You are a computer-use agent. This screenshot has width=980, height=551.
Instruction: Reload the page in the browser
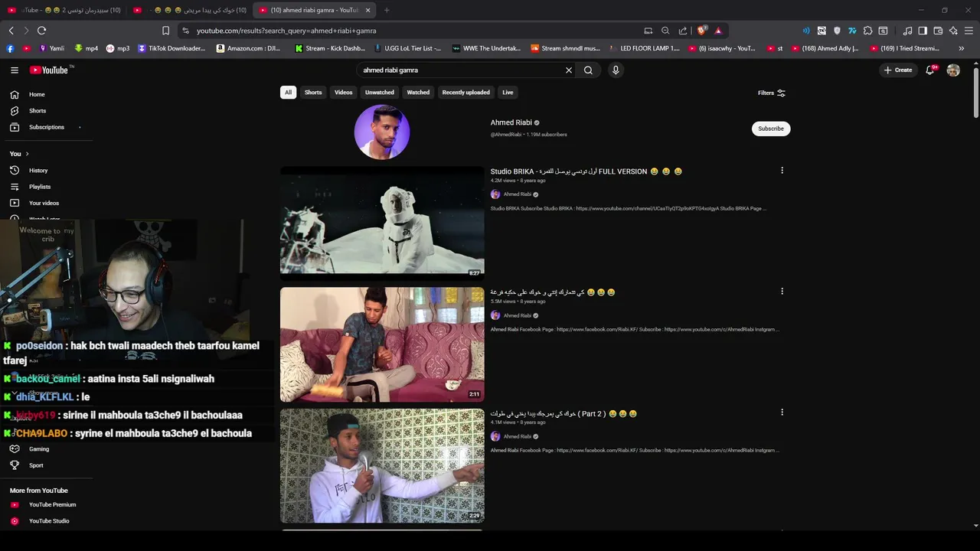pos(41,31)
